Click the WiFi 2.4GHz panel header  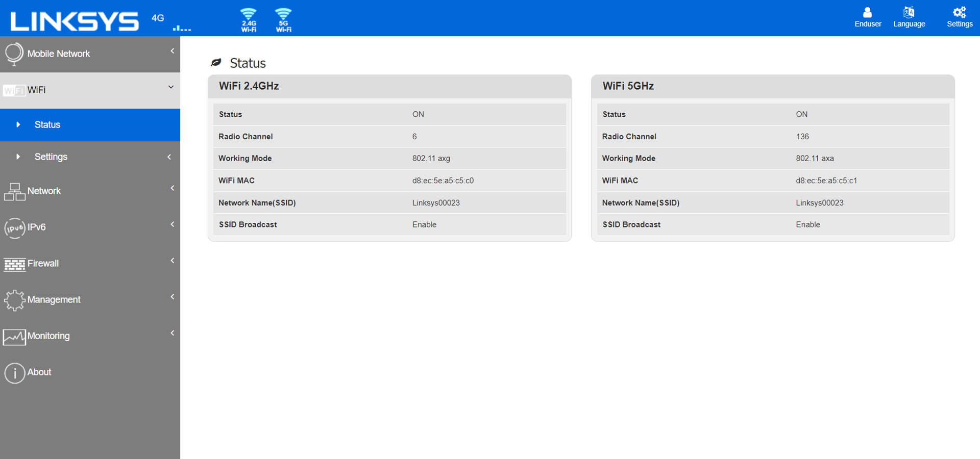(x=389, y=86)
